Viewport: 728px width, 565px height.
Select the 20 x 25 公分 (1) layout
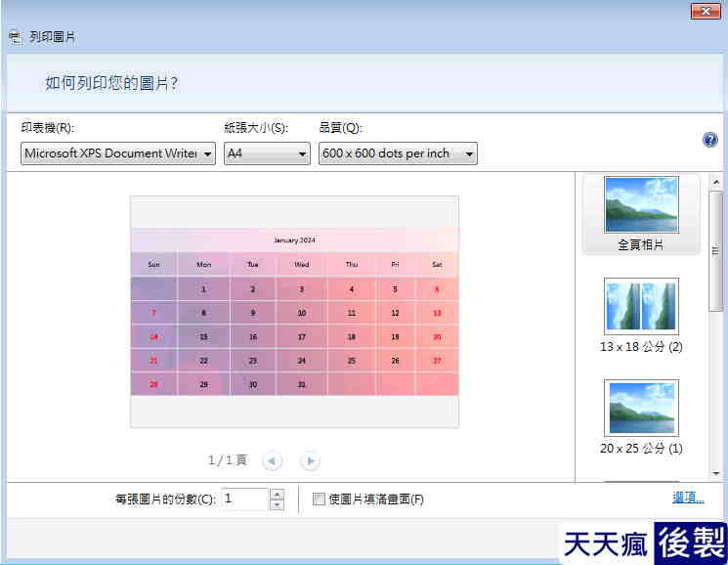coord(641,416)
